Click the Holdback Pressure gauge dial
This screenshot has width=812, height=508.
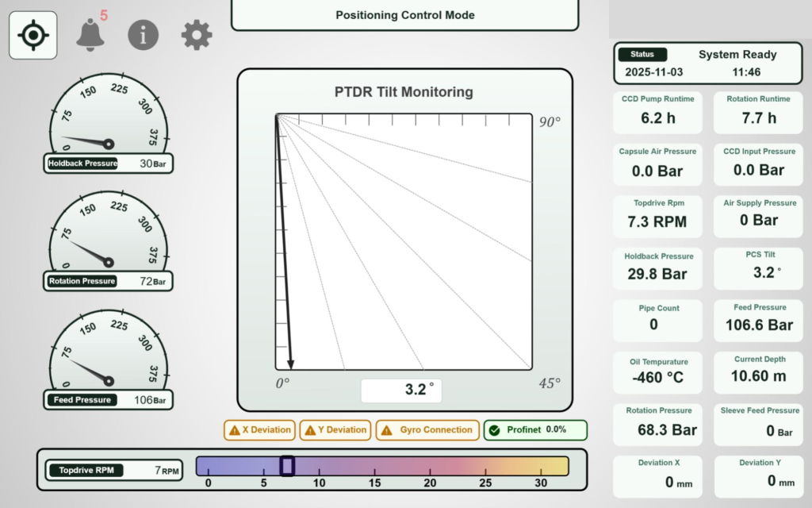(109, 114)
